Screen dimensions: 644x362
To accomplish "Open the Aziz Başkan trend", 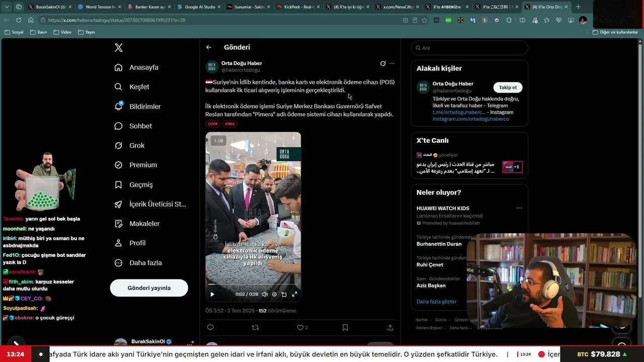I will tap(431, 286).
